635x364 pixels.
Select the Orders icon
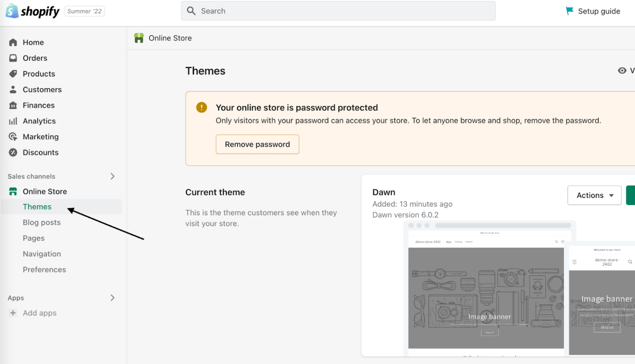(x=13, y=58)
